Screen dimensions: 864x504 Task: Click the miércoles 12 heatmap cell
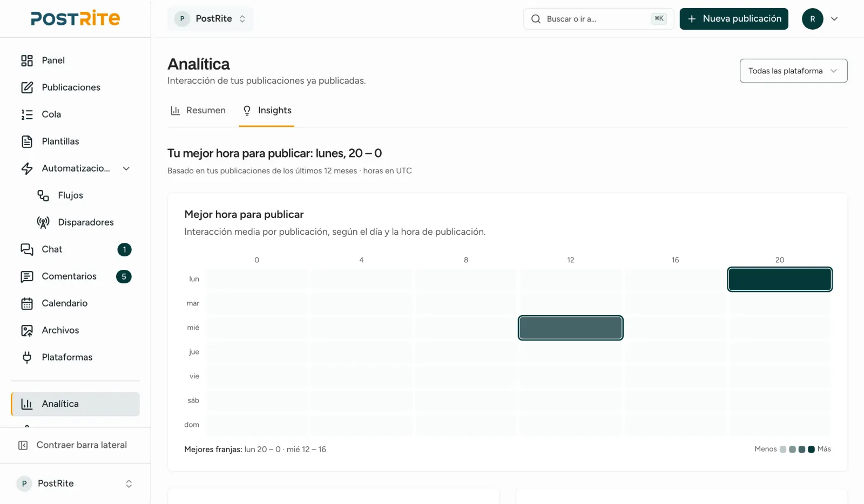pos(571,328)
